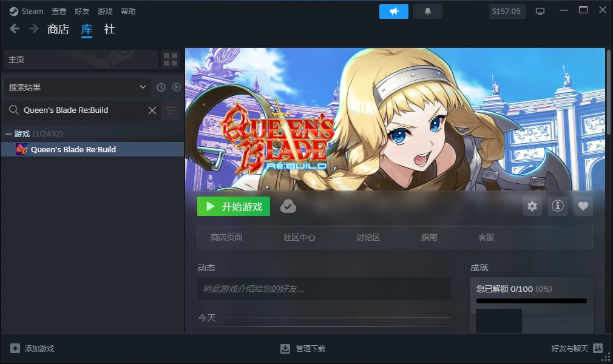Open the 游戏 menu
Screen dimensions: 613x364
(x=105, y=12)
